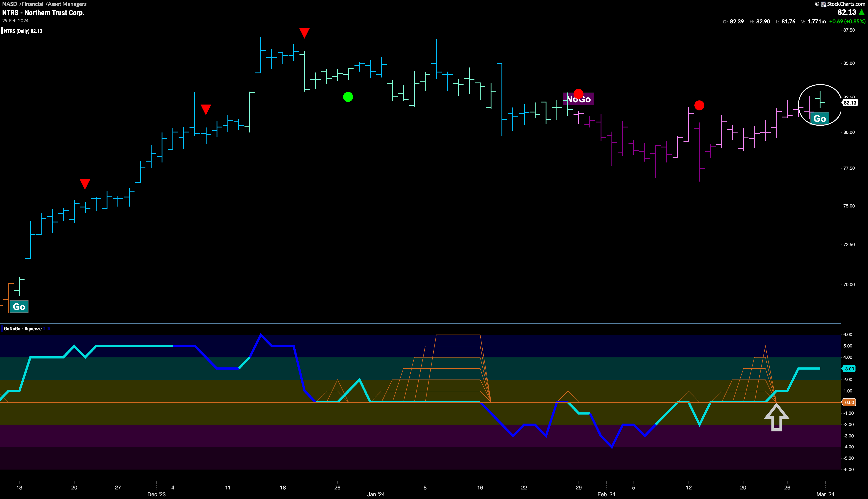Click the 70.00 price axis label
The width and height of the screenshot is (868, 499).
click(x=849, y=284)
